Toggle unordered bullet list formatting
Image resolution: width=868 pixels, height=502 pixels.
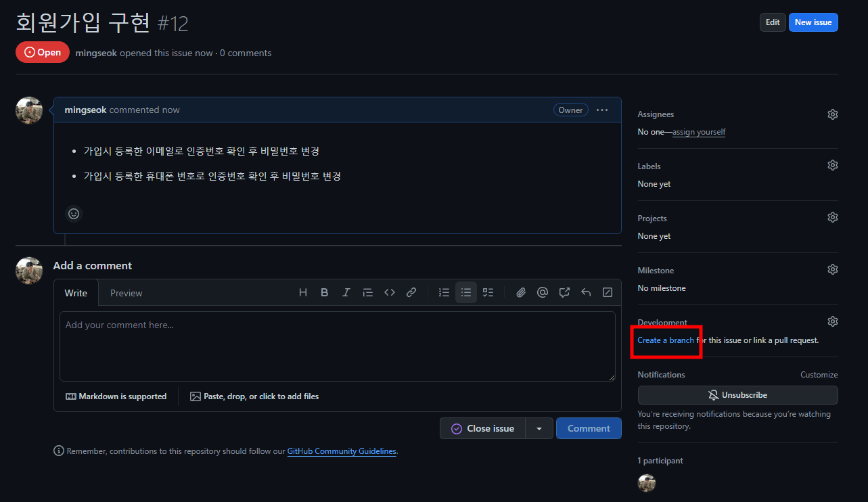[466, 293]
